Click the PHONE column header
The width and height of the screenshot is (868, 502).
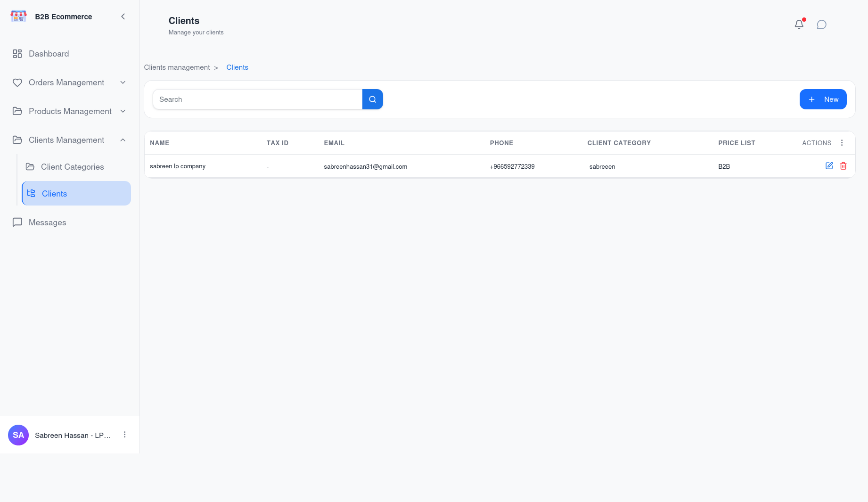501,143
